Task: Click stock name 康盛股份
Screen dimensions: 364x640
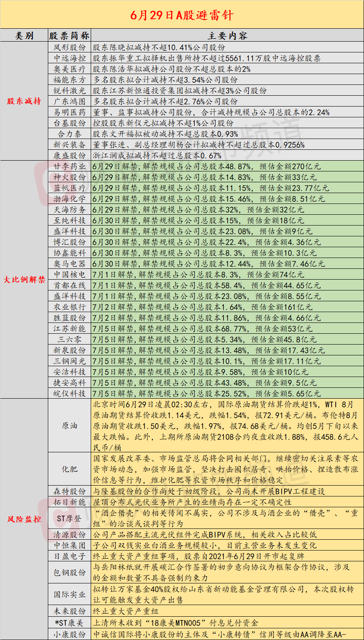Action: coord(69,156)
